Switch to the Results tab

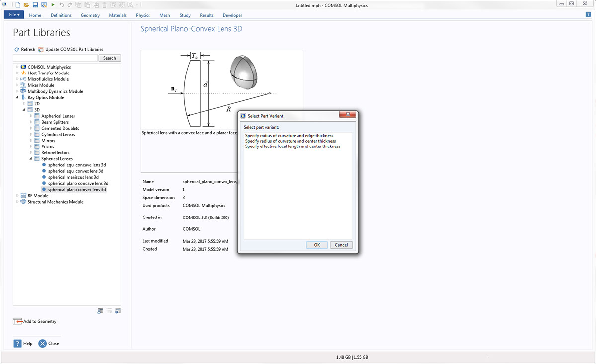pos(206,15)
